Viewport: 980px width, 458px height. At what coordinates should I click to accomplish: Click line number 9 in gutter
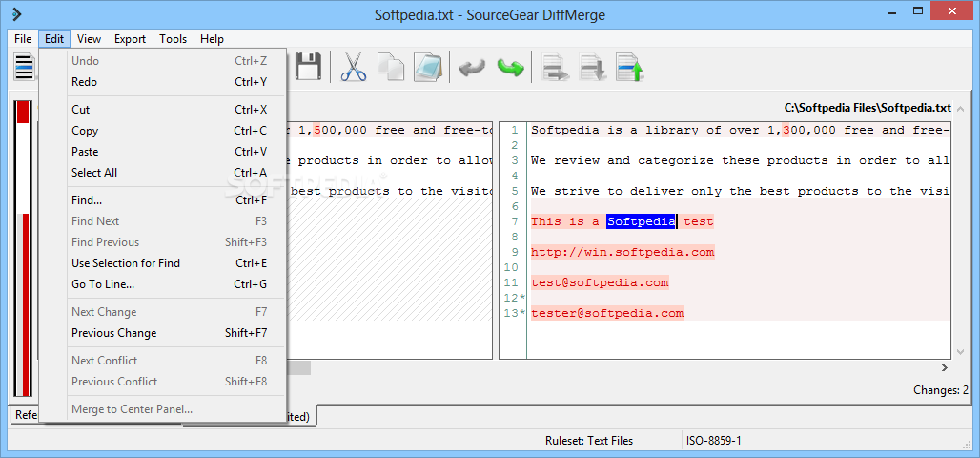pos(515,252)
